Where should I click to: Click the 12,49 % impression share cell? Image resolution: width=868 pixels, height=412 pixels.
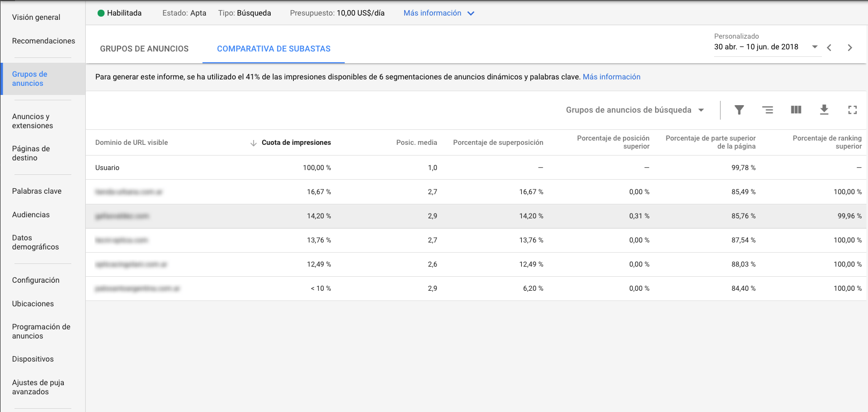(319, 264)
